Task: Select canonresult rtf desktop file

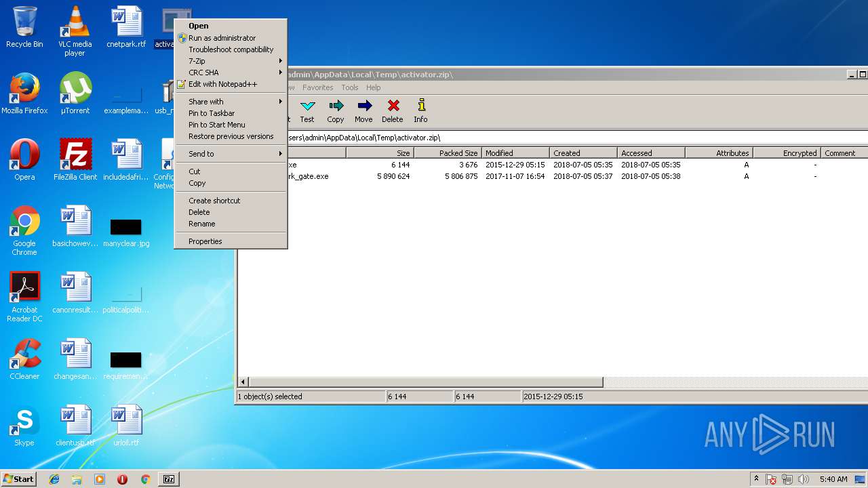Action: tap(75, 293)
